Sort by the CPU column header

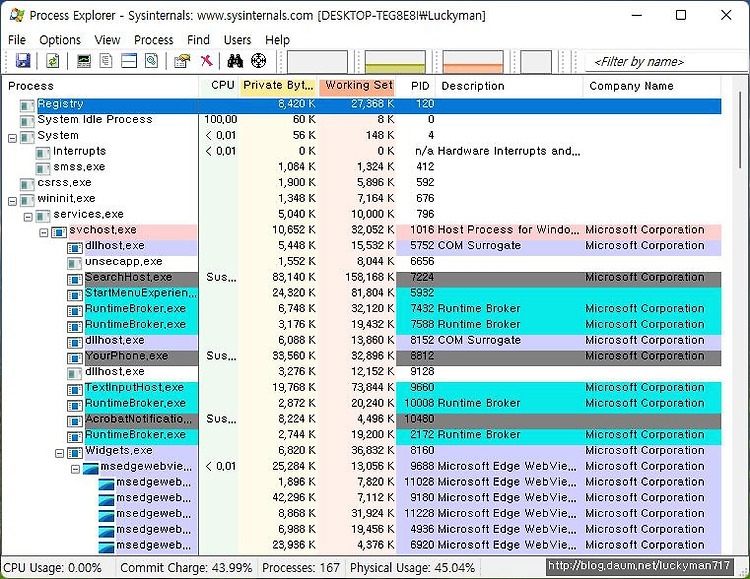pos(219,86)
